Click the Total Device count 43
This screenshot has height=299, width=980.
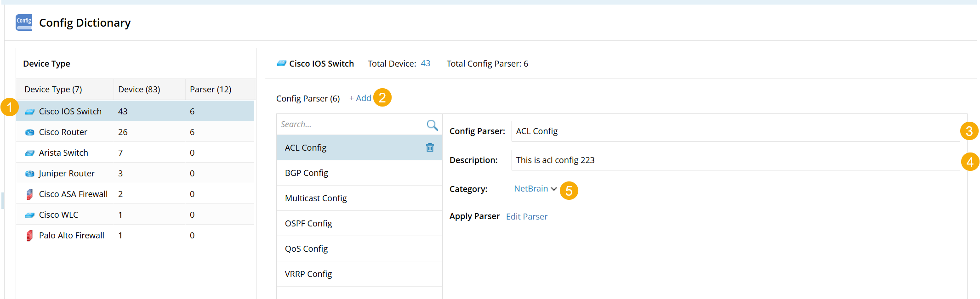[426, 63]
